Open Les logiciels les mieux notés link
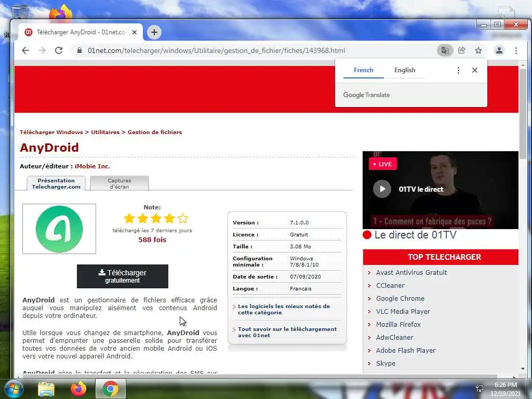532x399 pixels. (284, 309)
